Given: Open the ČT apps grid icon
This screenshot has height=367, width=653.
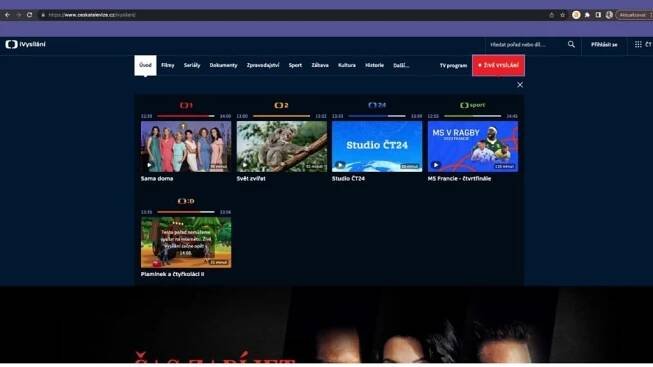Looking at the screenshot, I should coord(638,44).
